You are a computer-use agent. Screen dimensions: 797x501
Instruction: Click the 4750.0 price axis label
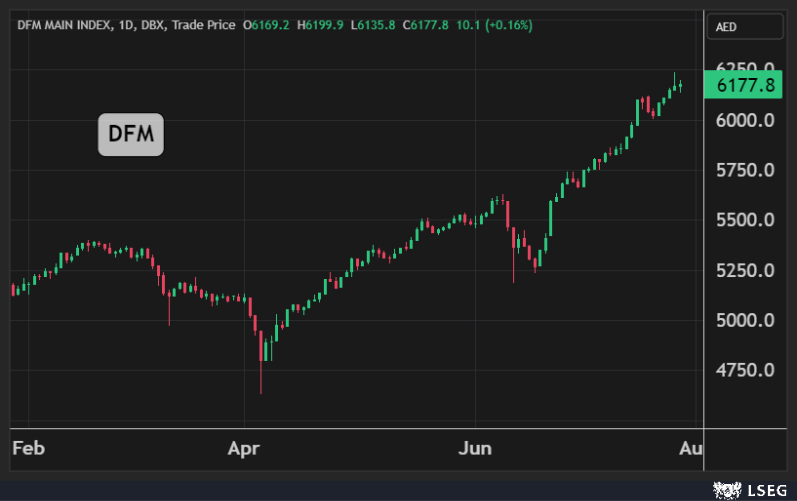(x=745, y=371)
